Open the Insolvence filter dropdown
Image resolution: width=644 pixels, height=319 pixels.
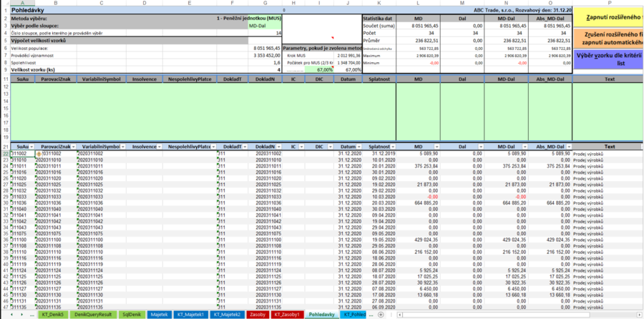pos(159,147)
